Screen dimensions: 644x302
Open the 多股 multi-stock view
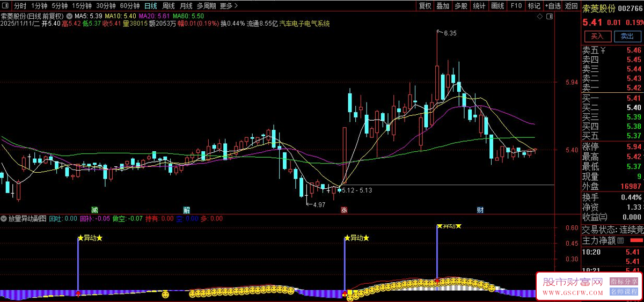click(460, 6)
